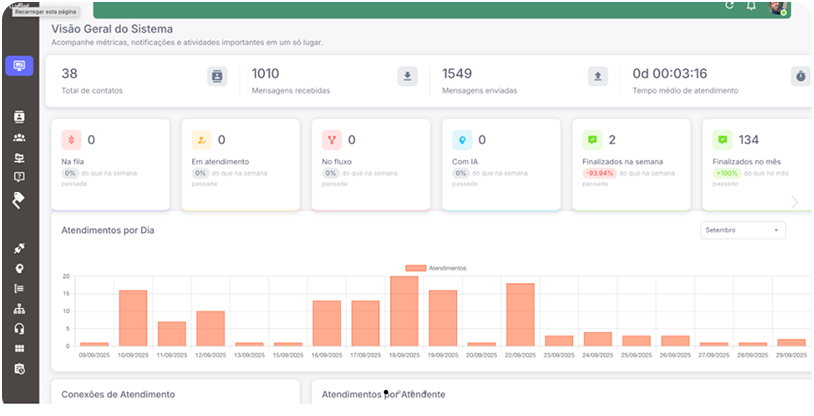Select the tag icon in sidebar
Screen dimensions: 814x416
pyautogui.click(x=19, y=197)
